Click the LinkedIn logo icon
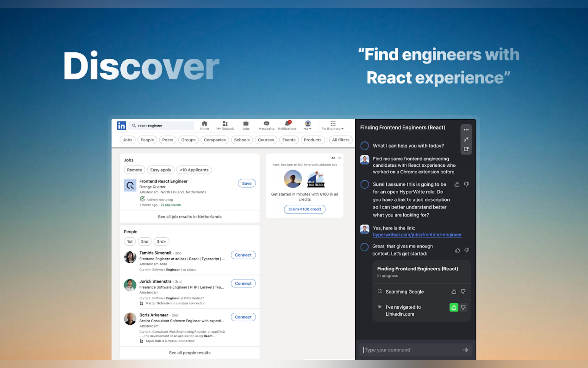This screenshot has height=368, width=588. click(x=121, y=126)
